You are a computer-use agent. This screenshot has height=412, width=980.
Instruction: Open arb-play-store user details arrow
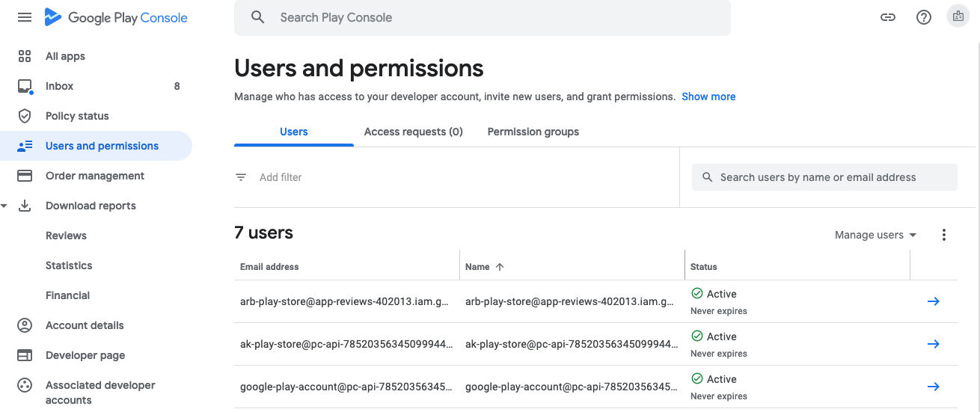click(x=934, y=301)
